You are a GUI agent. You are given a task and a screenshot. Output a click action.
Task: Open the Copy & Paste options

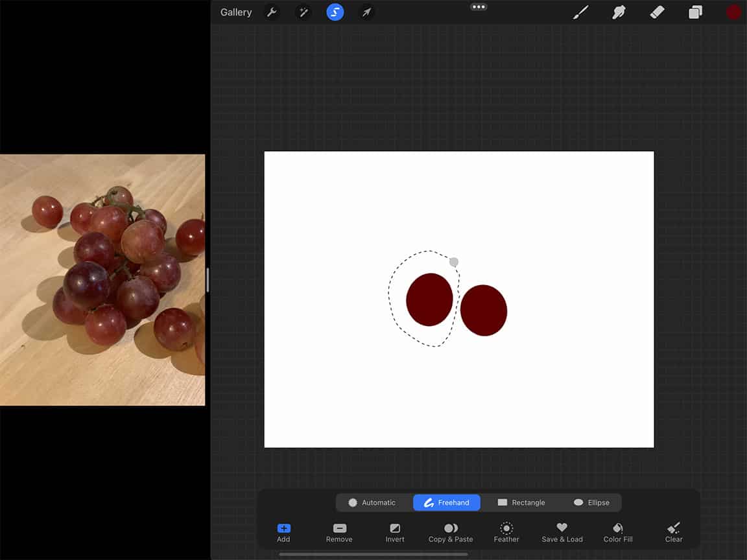pyautogui.click(x=450, y=531)
